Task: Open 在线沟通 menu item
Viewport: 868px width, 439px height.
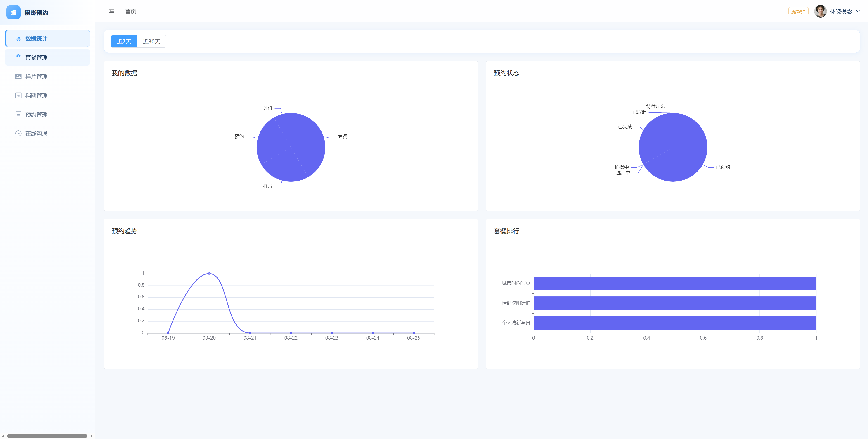Action: pos(47,134)
